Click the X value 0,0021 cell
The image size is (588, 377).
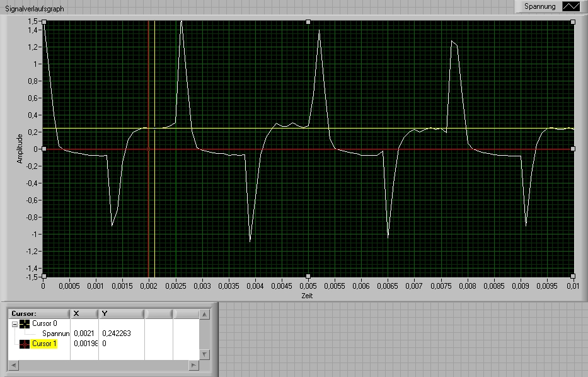(x=84, y=333)
